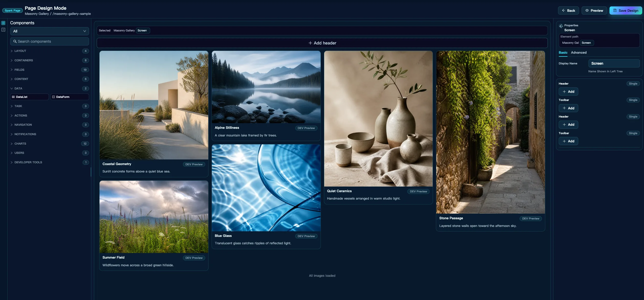Click the CHARTS count badge 12

tap(85, 144)
